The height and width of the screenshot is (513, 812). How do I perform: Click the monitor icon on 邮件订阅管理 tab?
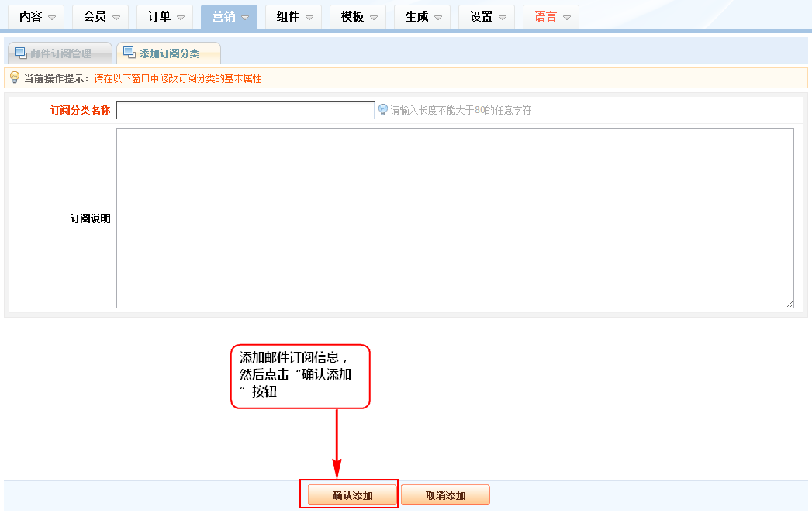click(21, 53)
